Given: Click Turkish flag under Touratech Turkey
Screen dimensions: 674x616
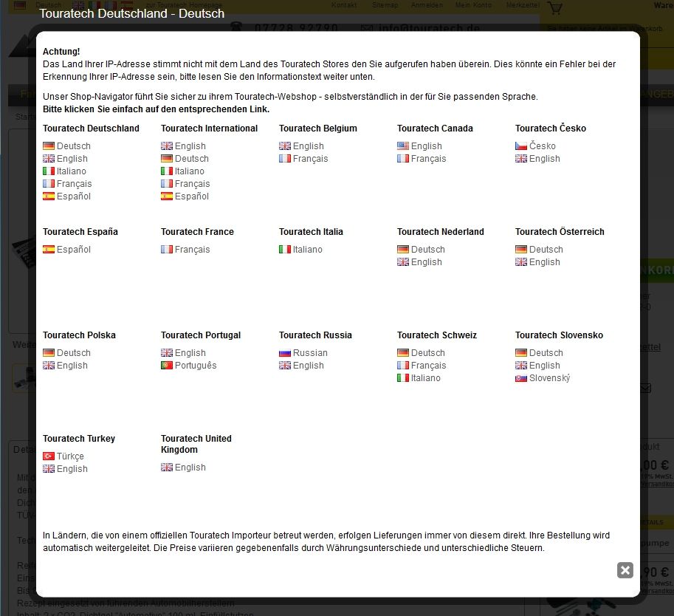Looking at the screenshot, I should pos(49,456).
